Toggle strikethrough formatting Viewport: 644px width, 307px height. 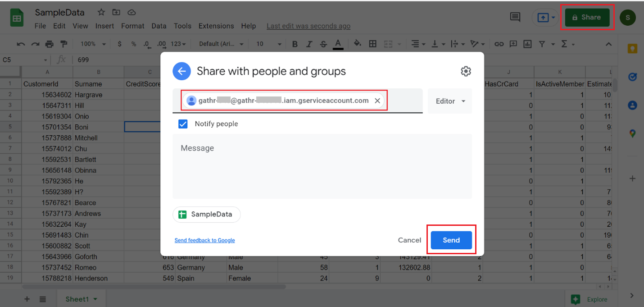pyautogui.click(x=323, y=44)
